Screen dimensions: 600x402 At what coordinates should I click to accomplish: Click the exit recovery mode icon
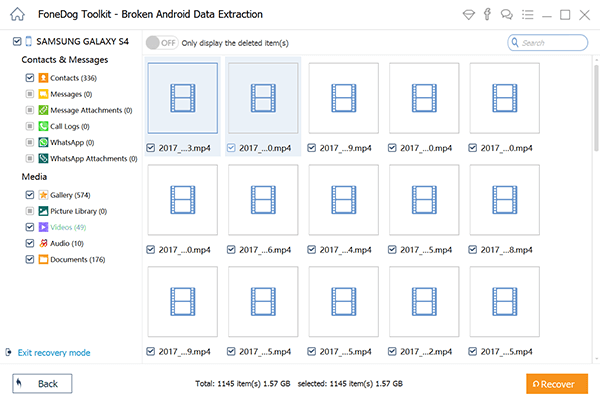pos(8,352)
